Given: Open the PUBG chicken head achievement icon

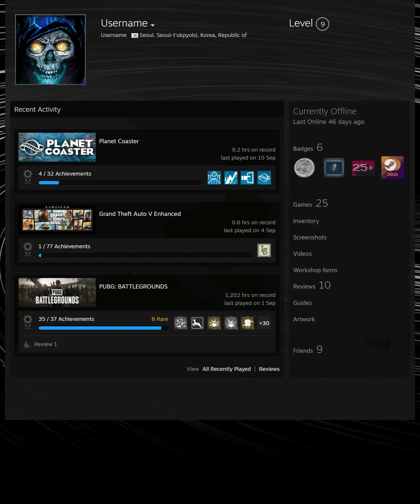Looking at the screenshot, I should click(248, 323).
